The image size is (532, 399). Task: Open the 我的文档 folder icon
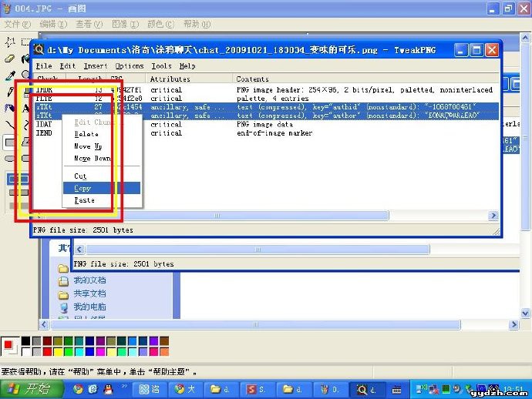[64, 280]
